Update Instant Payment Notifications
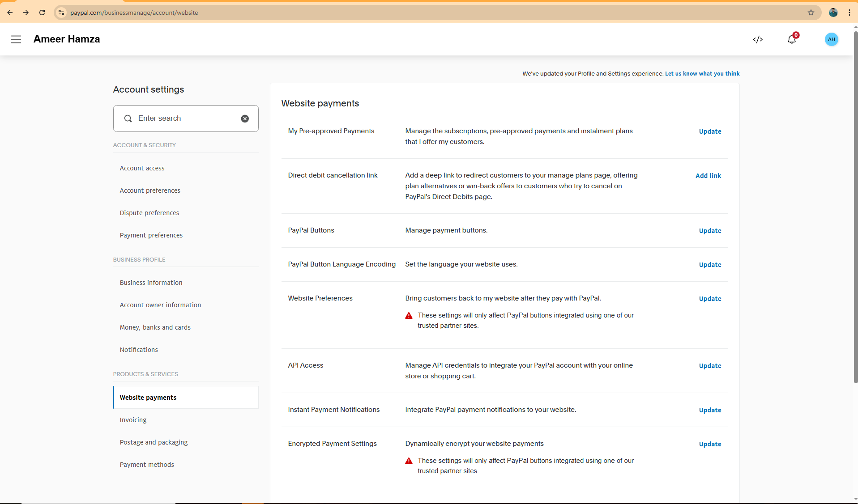The height and width of the screenshot is (504, 858). tap(710, 410)
